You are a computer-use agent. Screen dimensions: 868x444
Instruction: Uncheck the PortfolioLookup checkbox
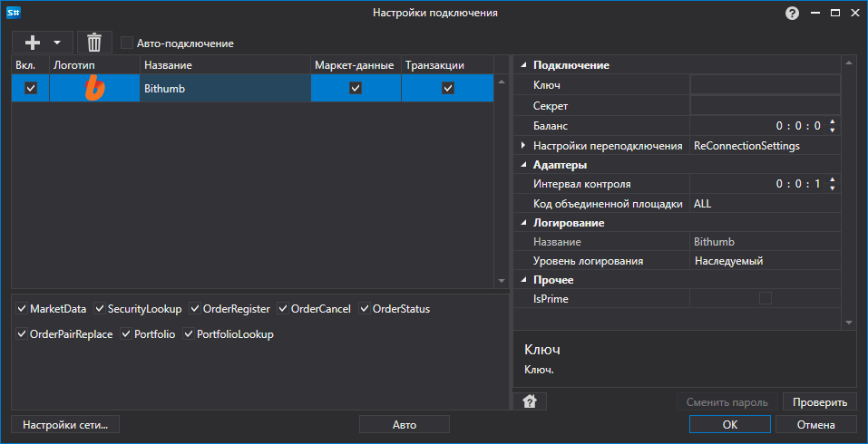tap(189, 334)
